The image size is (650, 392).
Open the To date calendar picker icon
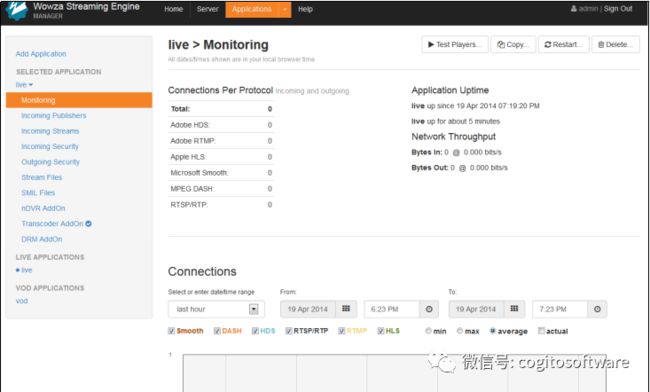point(514,309)
